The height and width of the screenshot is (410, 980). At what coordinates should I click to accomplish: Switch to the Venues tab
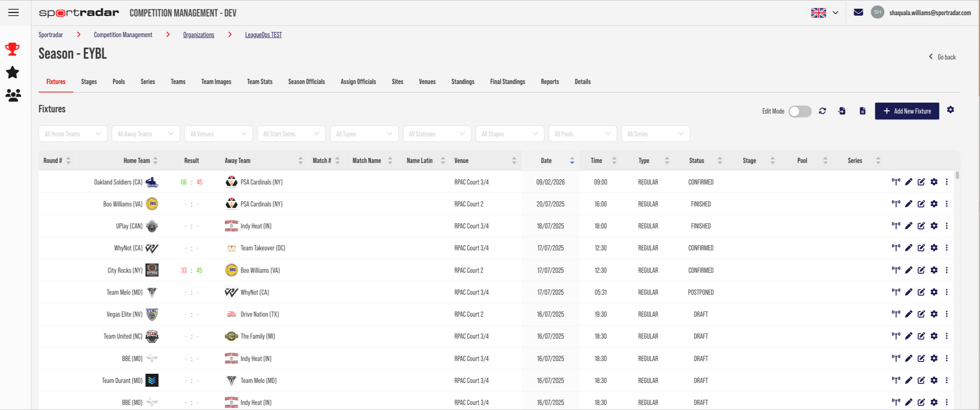pyautogui.click(x=427, y=81)
